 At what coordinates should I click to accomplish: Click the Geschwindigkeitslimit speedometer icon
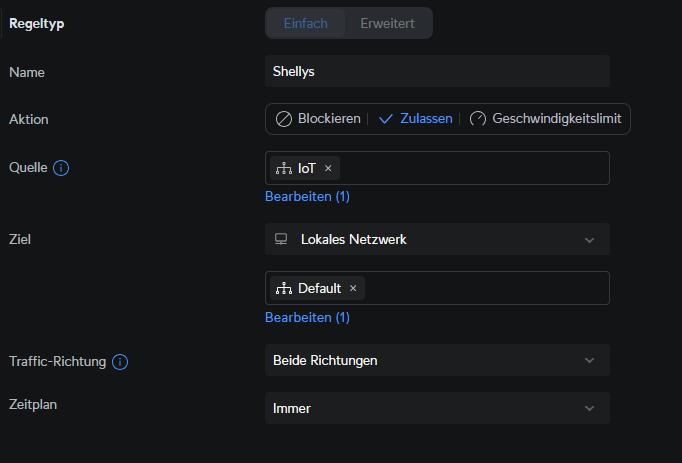478,119
